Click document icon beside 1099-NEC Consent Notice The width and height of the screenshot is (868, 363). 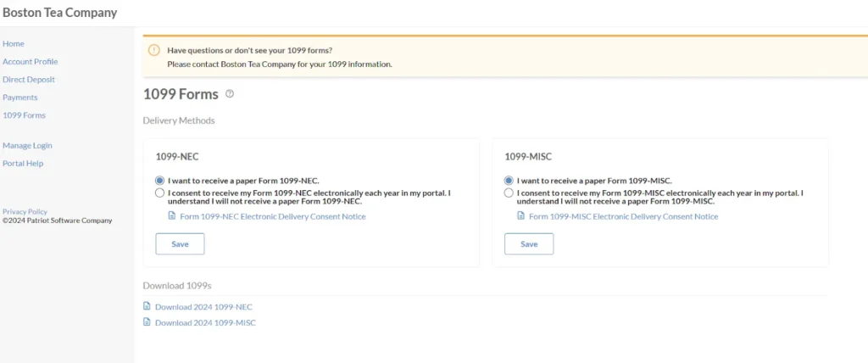point(171,215)
